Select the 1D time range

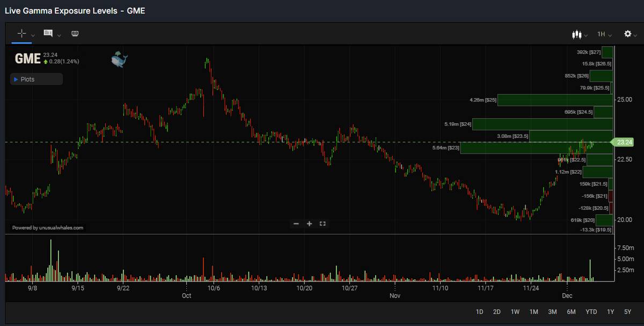[480, 312]
